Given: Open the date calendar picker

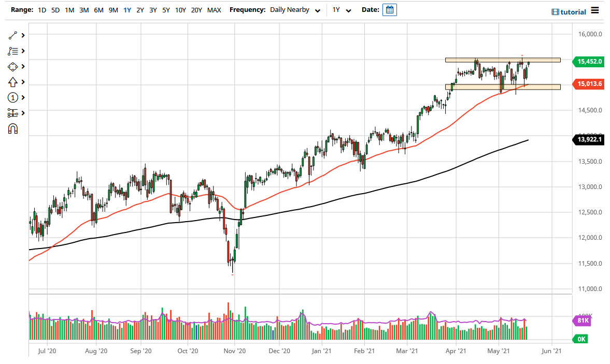Looking at the screenshot, I should [389, 9].
